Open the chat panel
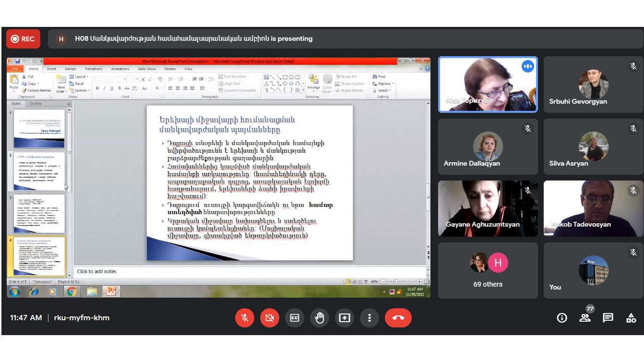 coord(608,318)
